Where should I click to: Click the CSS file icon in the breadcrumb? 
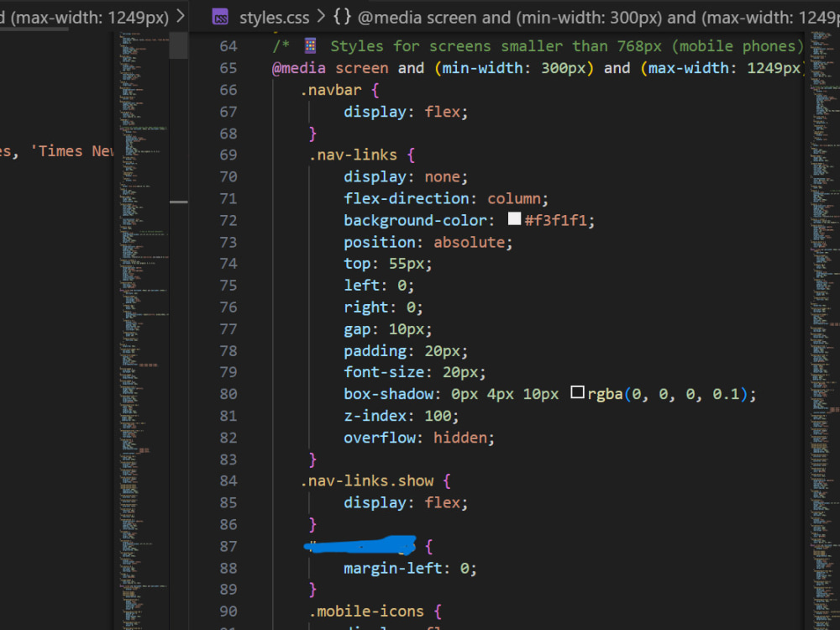[220, 18]
